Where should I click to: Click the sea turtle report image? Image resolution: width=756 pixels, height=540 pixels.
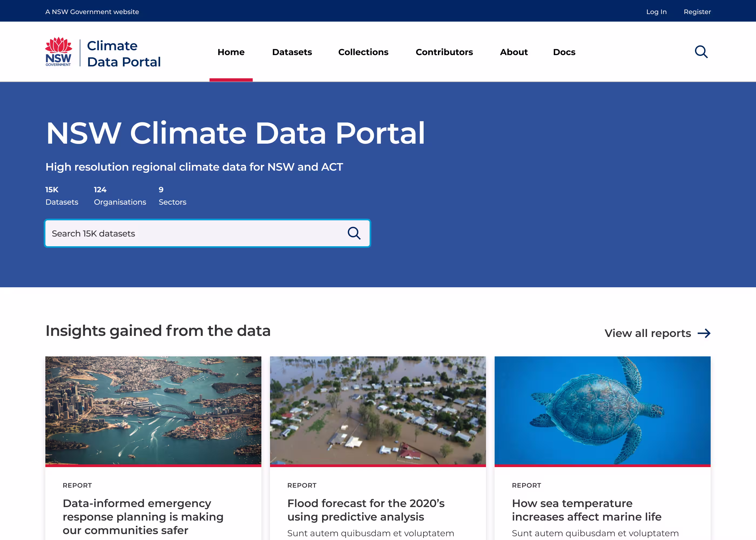pos(602,410)
